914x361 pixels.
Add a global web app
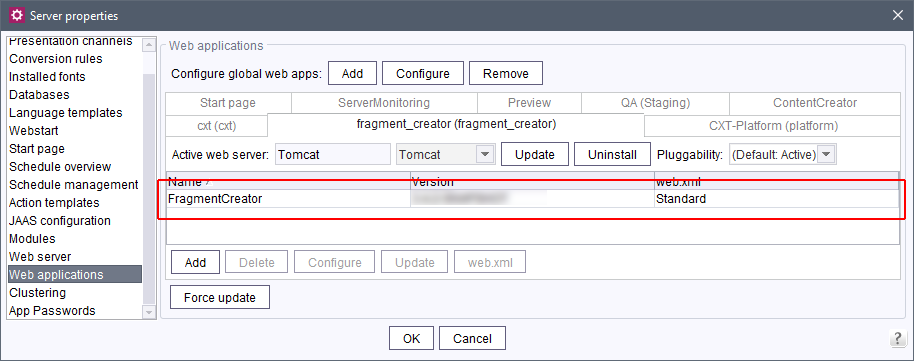click(353, 73)
